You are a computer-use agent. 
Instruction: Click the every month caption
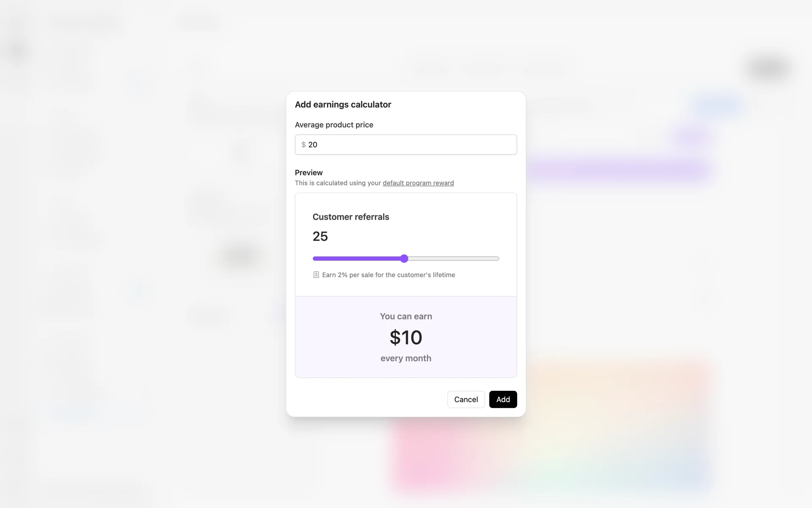(x=406, y=358)
